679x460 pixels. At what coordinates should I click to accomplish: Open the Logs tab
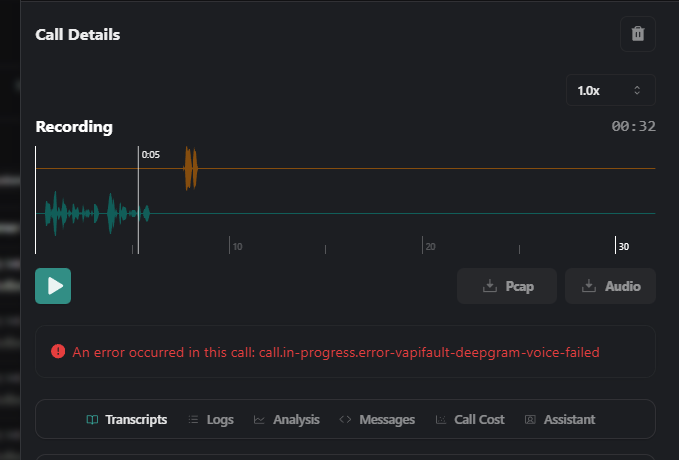pos(211,420)
